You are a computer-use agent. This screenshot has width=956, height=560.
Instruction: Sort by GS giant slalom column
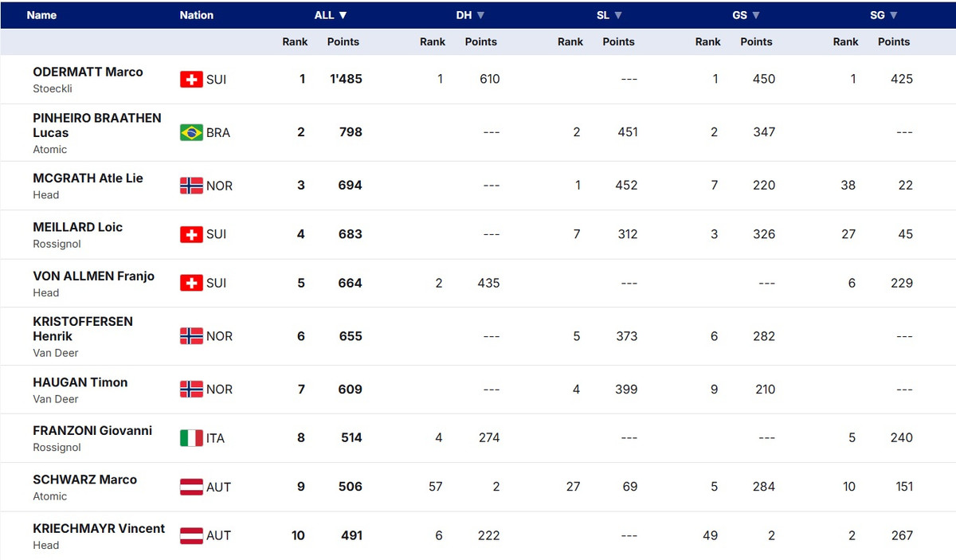tap(746, 15)
